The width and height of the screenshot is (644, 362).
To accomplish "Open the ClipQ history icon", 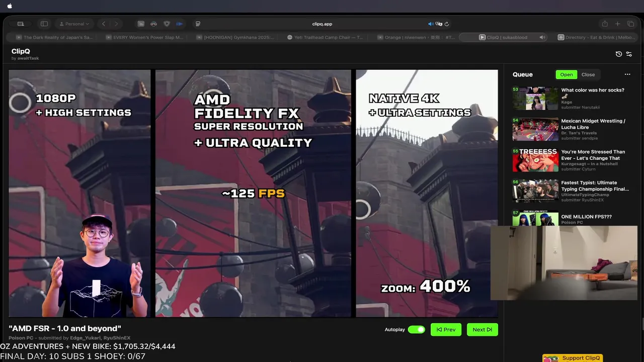I will [619, 54].
